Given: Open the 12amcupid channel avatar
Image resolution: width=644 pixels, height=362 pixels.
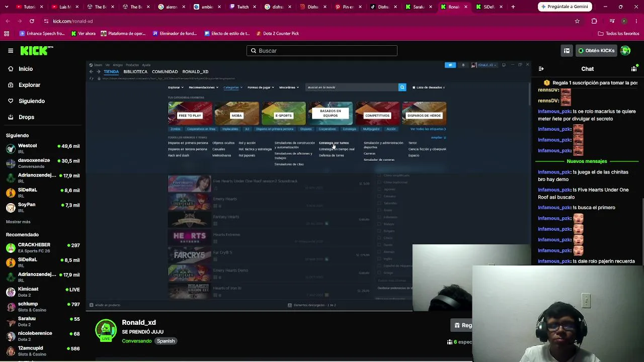Looking at the screenshot, I should 11,351.
